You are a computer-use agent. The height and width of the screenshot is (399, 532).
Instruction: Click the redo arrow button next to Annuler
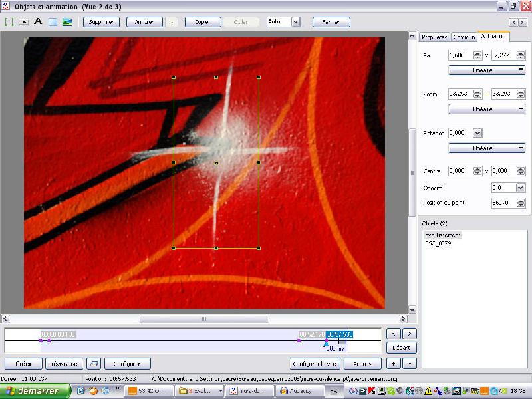click(x=172, y=22)
